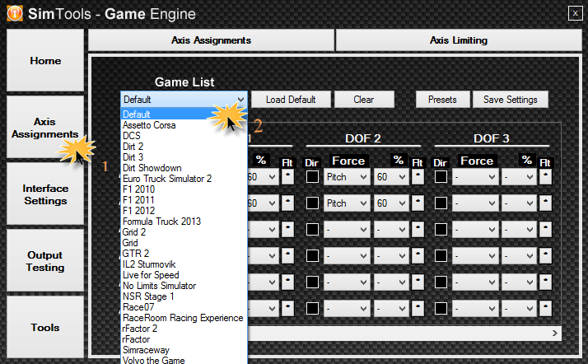Click the Clear button
The height and width of the screenshot is (364, 588).
pyautogui.click(x=364, y=100)
